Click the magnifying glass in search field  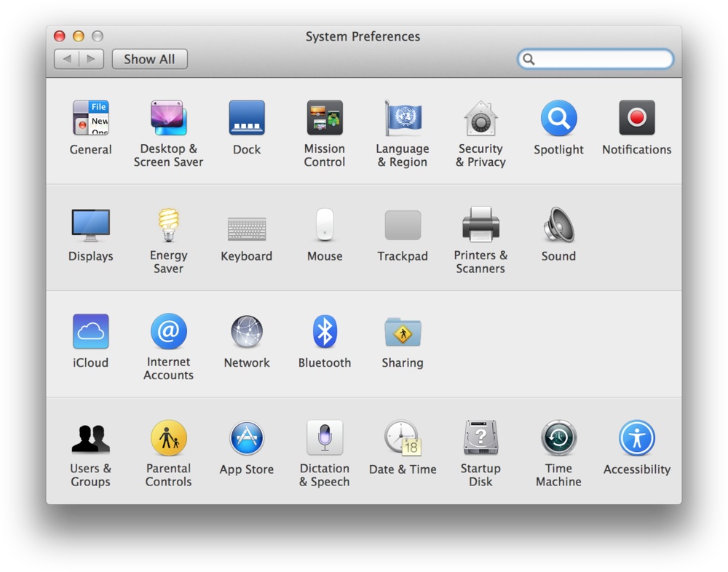click(529, 59)
